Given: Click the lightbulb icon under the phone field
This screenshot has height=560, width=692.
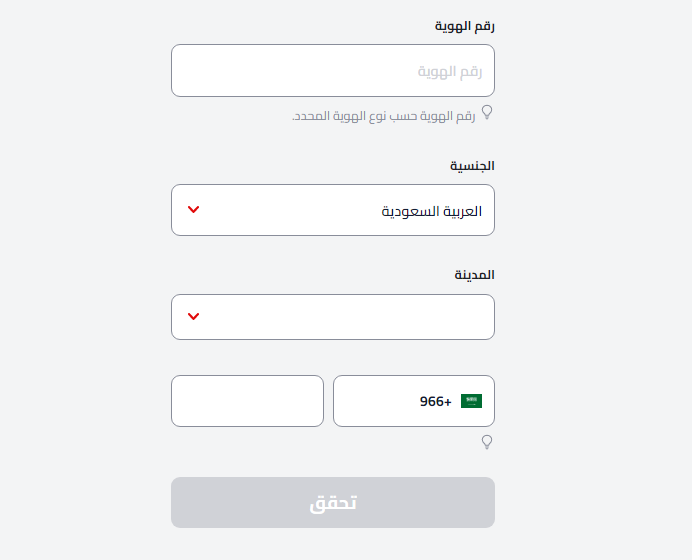Looking at the screenshot, I should pos(487,442).
